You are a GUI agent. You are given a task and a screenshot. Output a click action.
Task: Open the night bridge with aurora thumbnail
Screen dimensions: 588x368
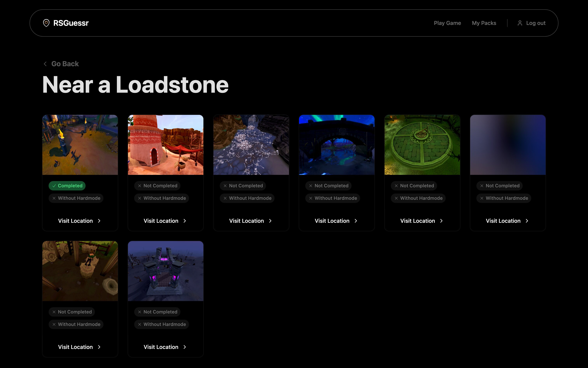pyautogui.click(x=337, y=145)
